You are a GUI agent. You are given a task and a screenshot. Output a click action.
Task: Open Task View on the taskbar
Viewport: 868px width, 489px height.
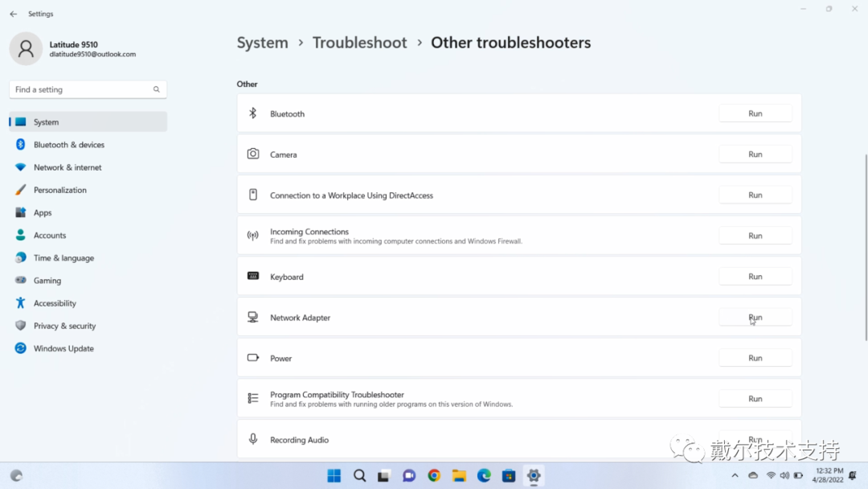tap(384, 475)
